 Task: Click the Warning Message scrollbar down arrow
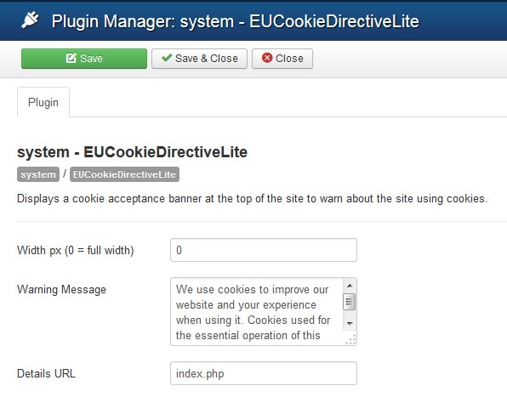click(x=350, y=323)
